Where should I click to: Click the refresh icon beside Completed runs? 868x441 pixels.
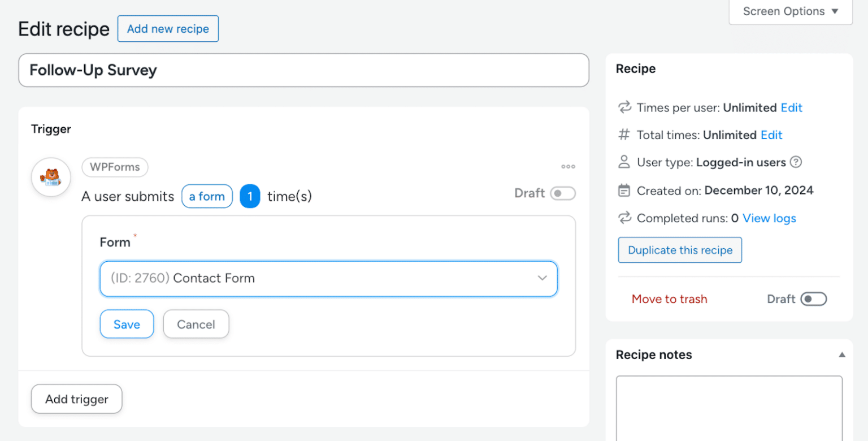coord(624,218)
